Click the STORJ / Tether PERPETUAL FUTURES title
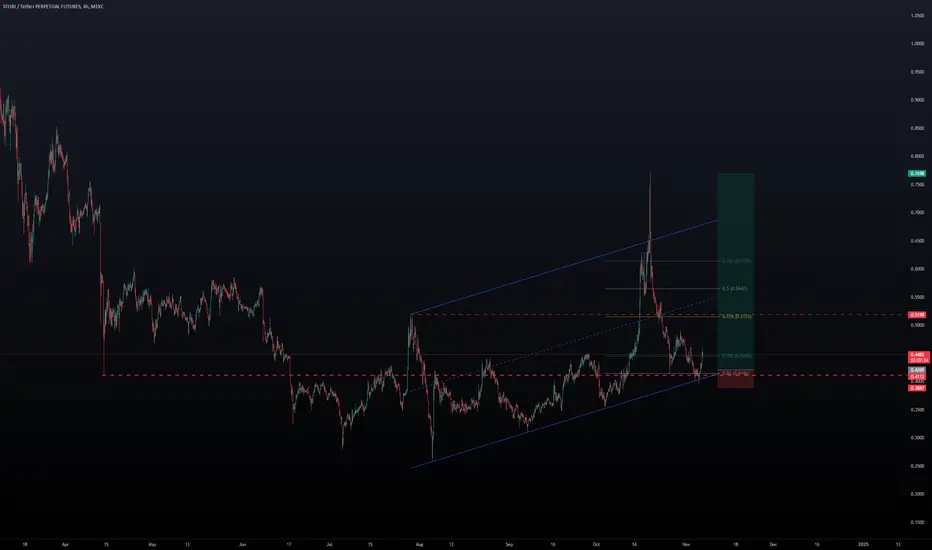The image size is (932, 550). pos(53,7)
